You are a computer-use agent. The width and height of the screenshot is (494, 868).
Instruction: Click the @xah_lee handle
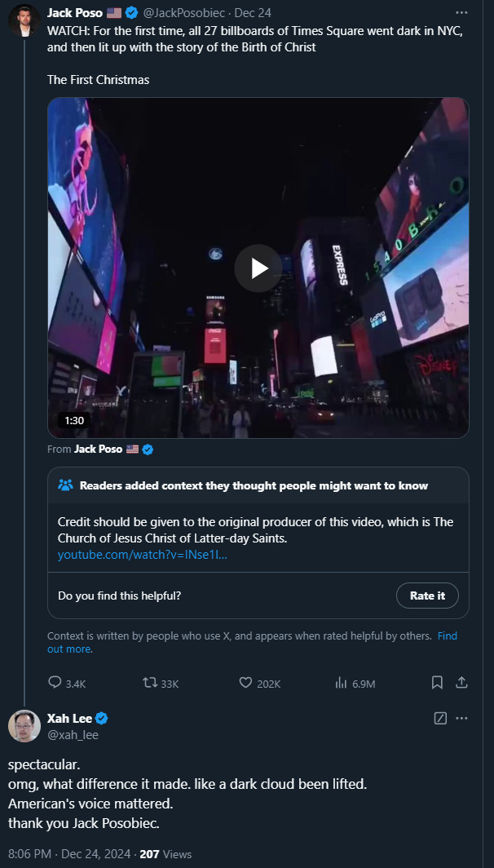pos(73,734)
